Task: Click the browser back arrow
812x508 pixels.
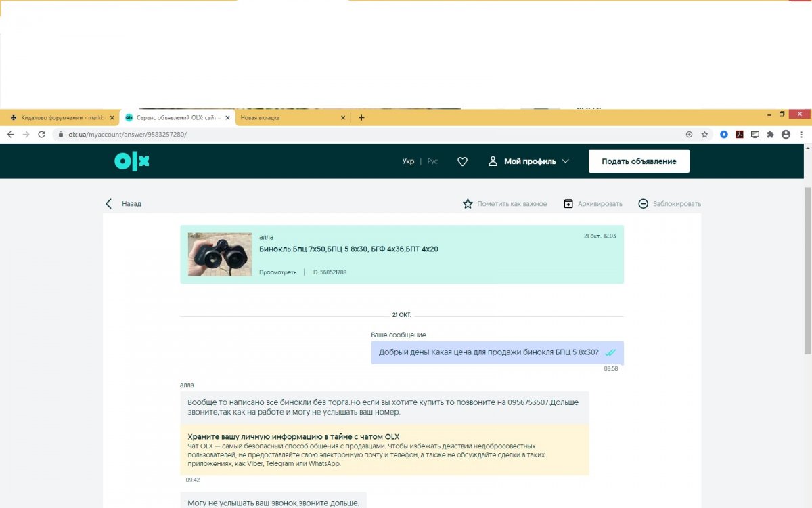Action: 10,135
